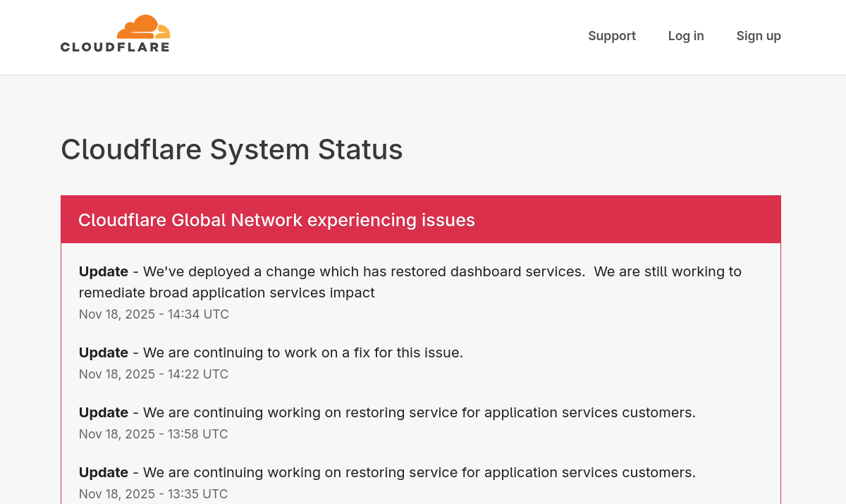This screenshot has width=846, height=504.
Task: Open the Global Network experiencing issues incident
Action: point(276,220)
